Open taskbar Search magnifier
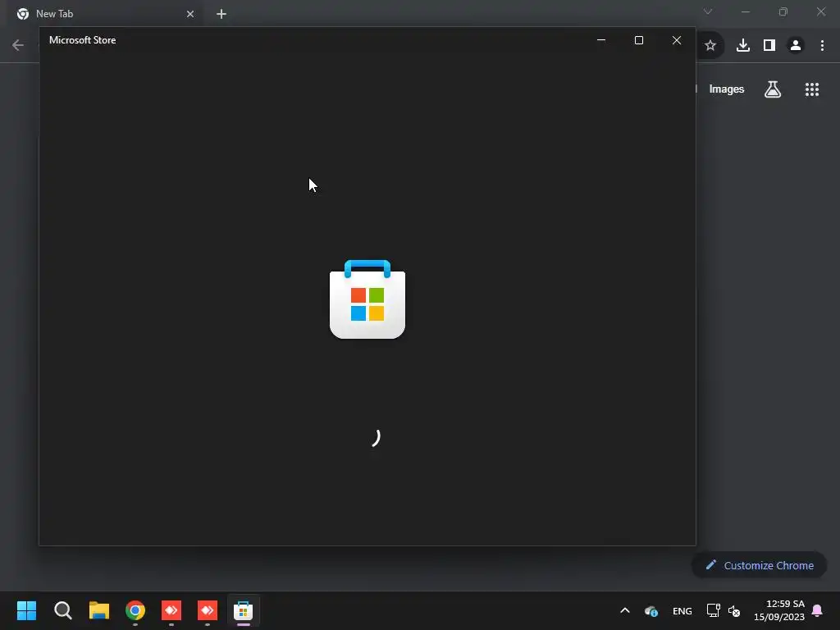This screenshot has height=630, width=840. [x=62, y=610]
